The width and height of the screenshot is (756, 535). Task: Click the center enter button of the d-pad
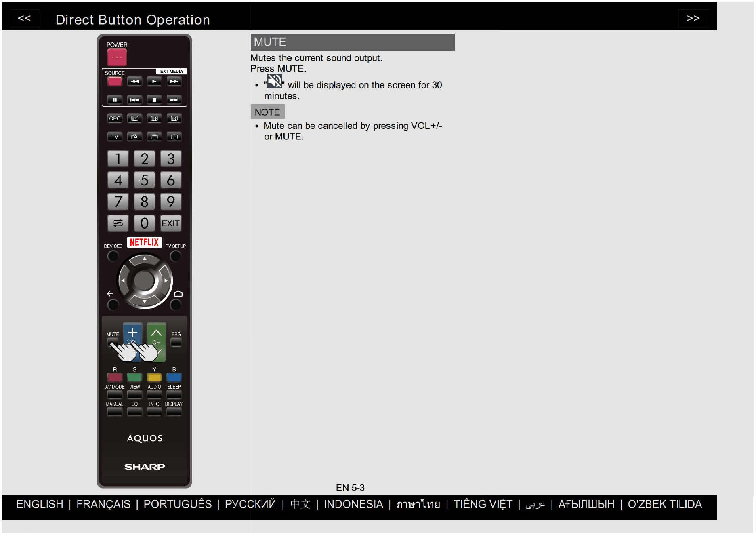(x=144, y=280)
